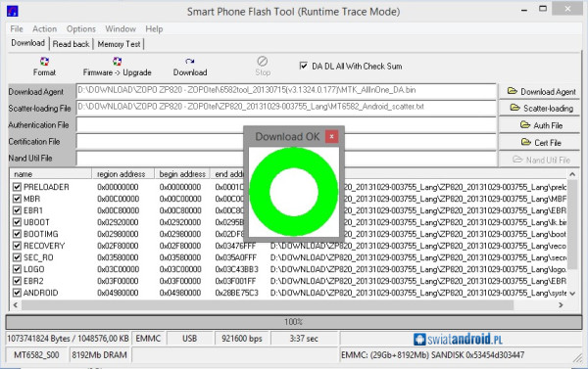Switch to the Memory Test tab

119,44
